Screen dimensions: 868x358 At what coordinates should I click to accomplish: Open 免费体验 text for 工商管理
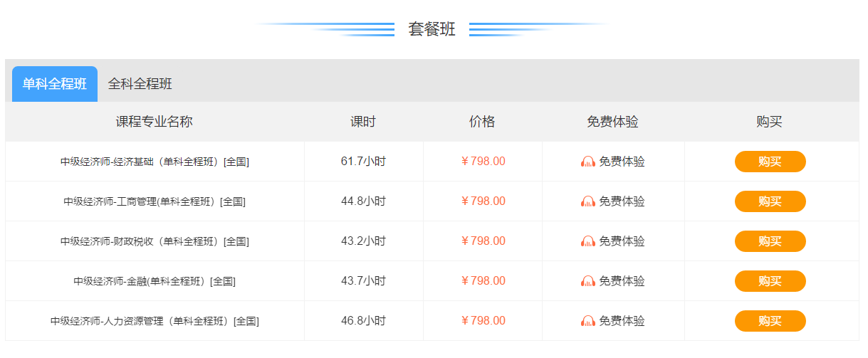(x=622, y=201)
